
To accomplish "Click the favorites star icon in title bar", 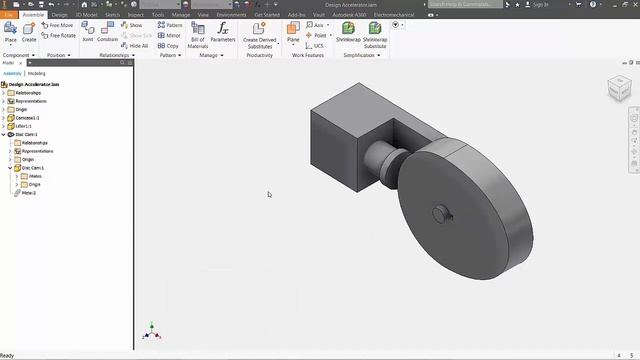I will pos(517,4).
